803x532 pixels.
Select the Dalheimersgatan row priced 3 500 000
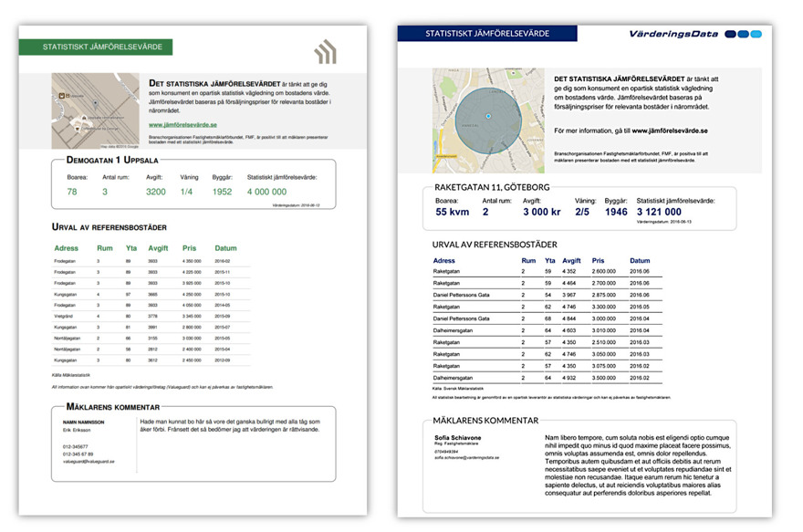[547, 378]
